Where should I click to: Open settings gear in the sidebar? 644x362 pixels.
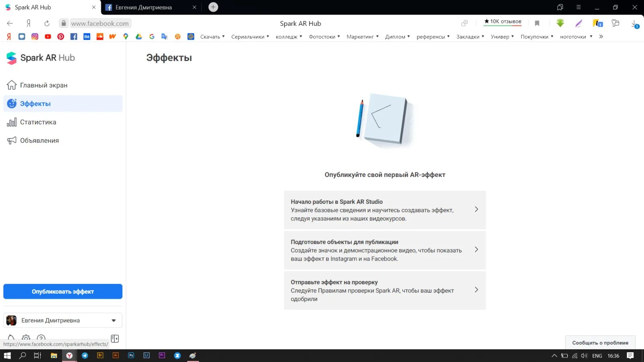click(26, 338)
